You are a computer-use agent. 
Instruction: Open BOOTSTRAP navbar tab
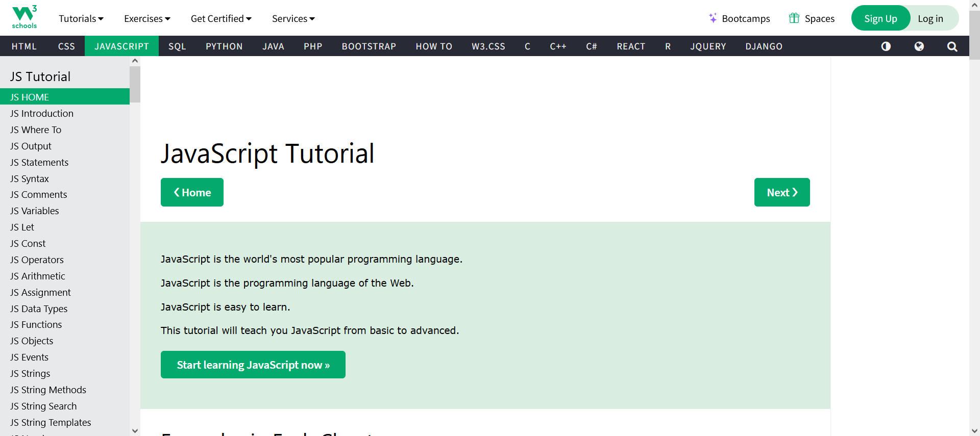pyautogui.click(x=369, y=46)
